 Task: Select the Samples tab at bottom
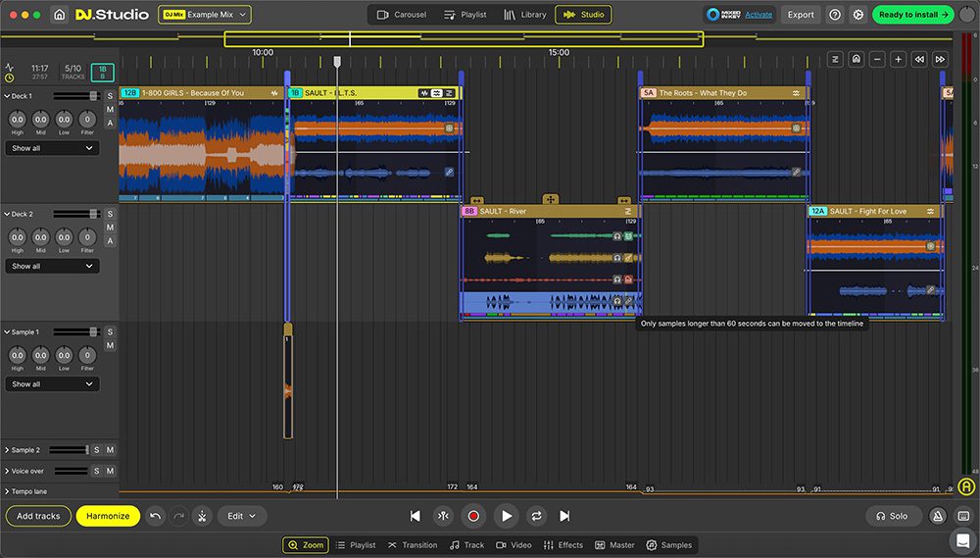(668, 545)
